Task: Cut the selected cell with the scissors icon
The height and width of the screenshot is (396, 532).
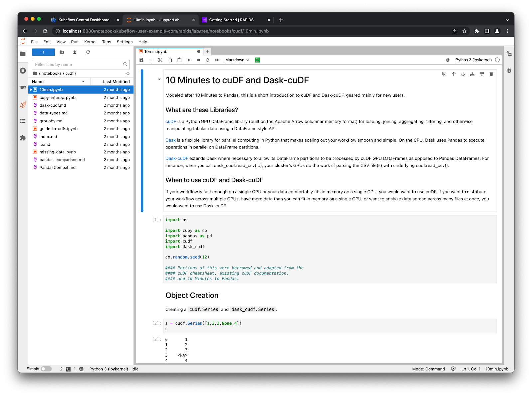Action: [160, 60]
